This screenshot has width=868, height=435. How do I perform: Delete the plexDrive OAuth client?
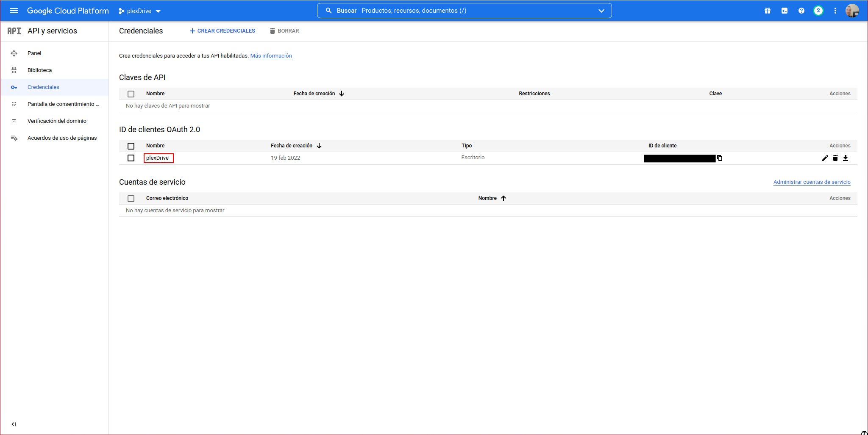(835, 158)
